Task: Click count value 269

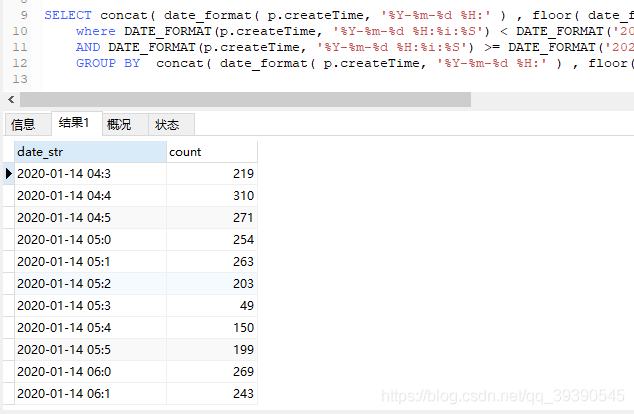Action: coord(212,372)
